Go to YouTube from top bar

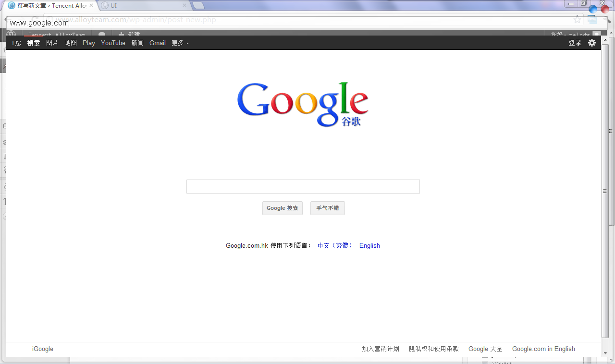(113, 43)
